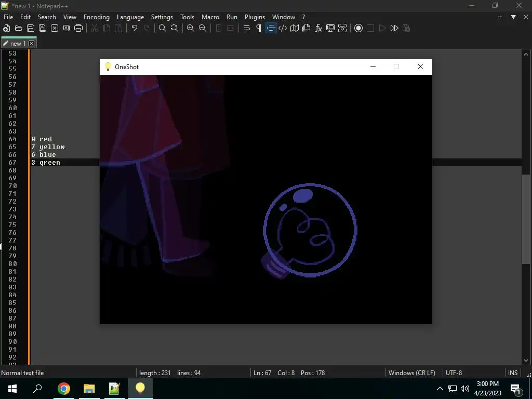Click the '7 yellow' text line
Image resolution: width=532 pixels, height=399 pixels.
pyautogui.click(x=48, y=147)
